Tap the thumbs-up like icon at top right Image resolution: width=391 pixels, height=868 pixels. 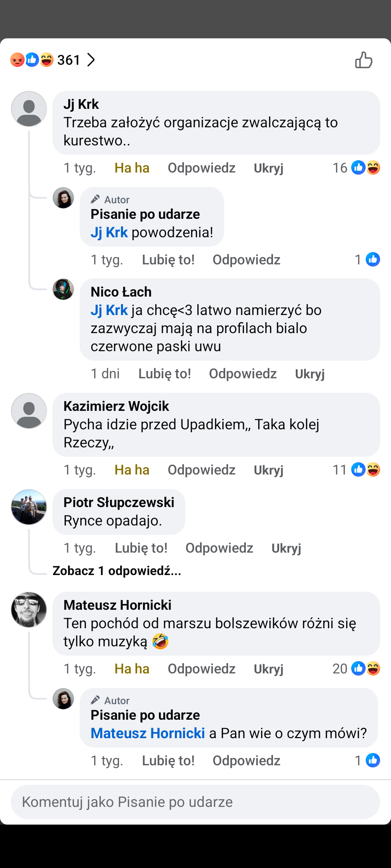click(363, 60)
